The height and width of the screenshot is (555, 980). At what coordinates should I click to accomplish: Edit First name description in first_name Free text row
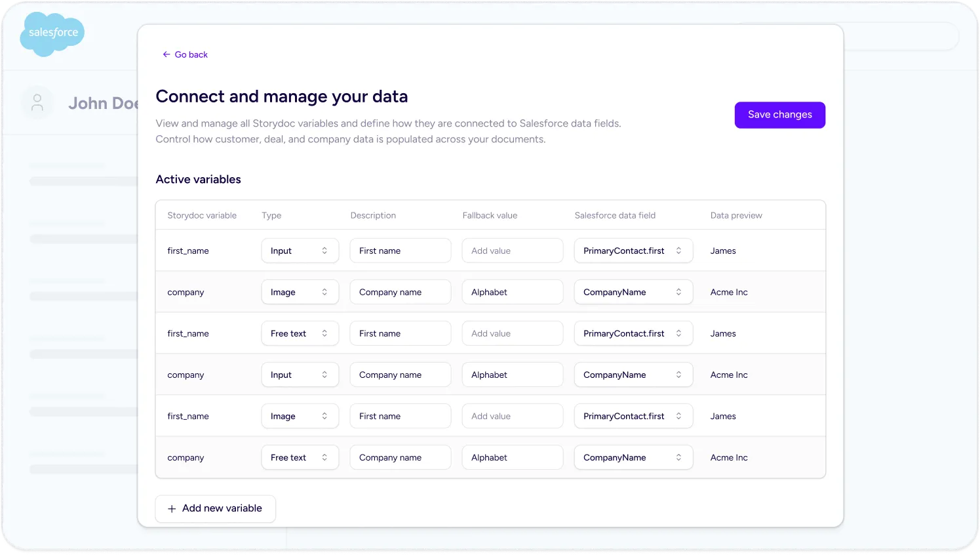pyautogui.click(x=401, y=333)
